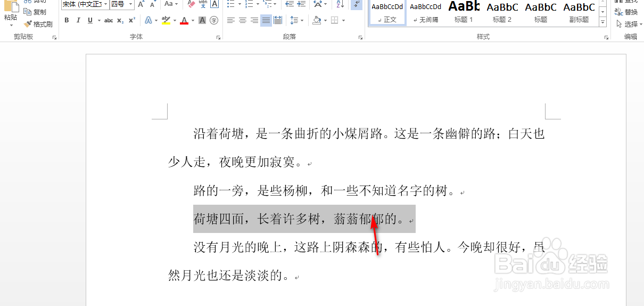The image size is (644, 306).
Task: Click the Replace (替换) button
Action: [626, 12]
